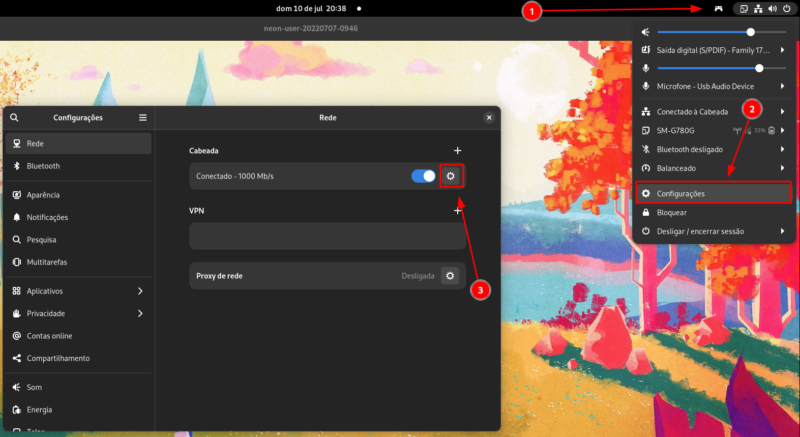Open the Cabeada connection settings gear
This screenshot has height=437, width=800.
(450, 176)
